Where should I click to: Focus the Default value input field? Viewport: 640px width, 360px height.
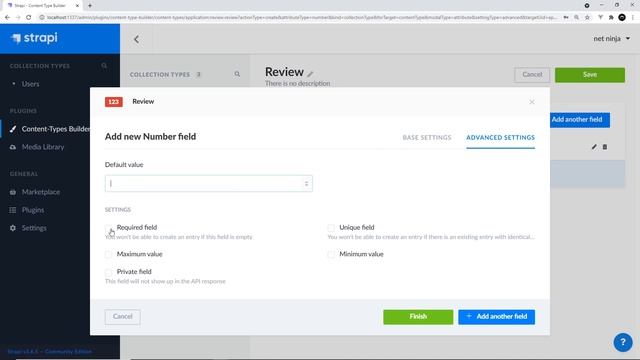pyautogui.click(x=209, y=184)
